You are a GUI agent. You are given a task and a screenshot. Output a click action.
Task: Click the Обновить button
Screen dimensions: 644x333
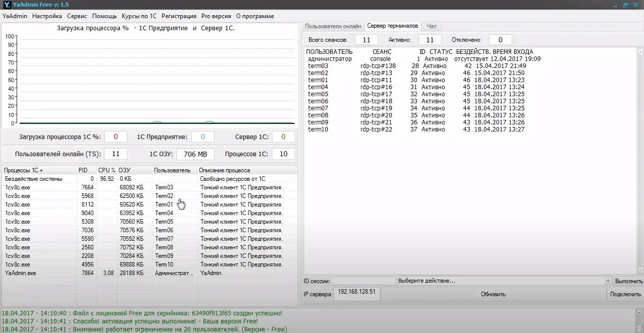coord(493,294)
